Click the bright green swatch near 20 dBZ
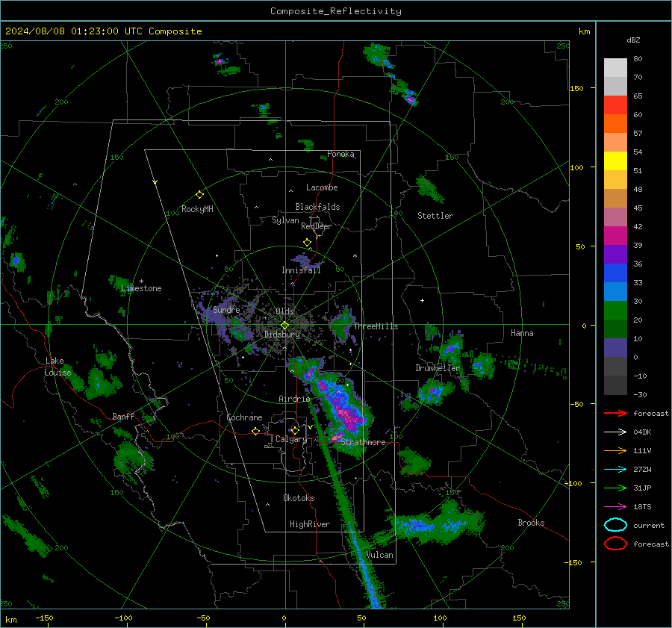672x628 pixels. click(x=615, y=311)
